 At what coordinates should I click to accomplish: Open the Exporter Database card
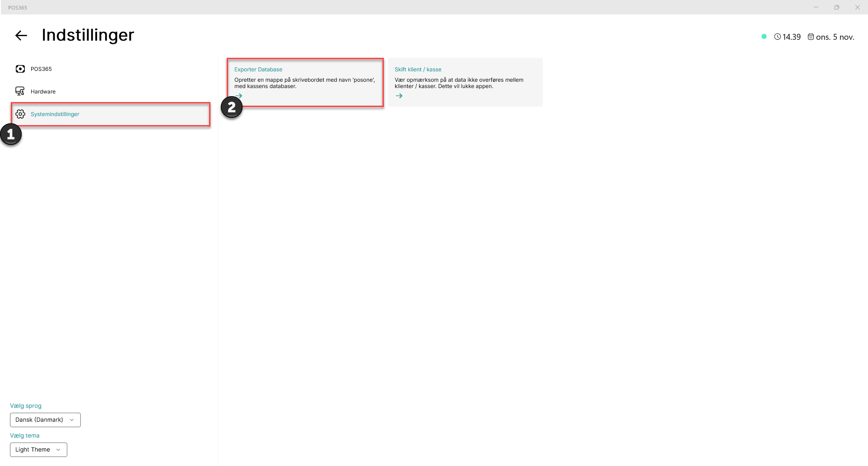(305, 82)
